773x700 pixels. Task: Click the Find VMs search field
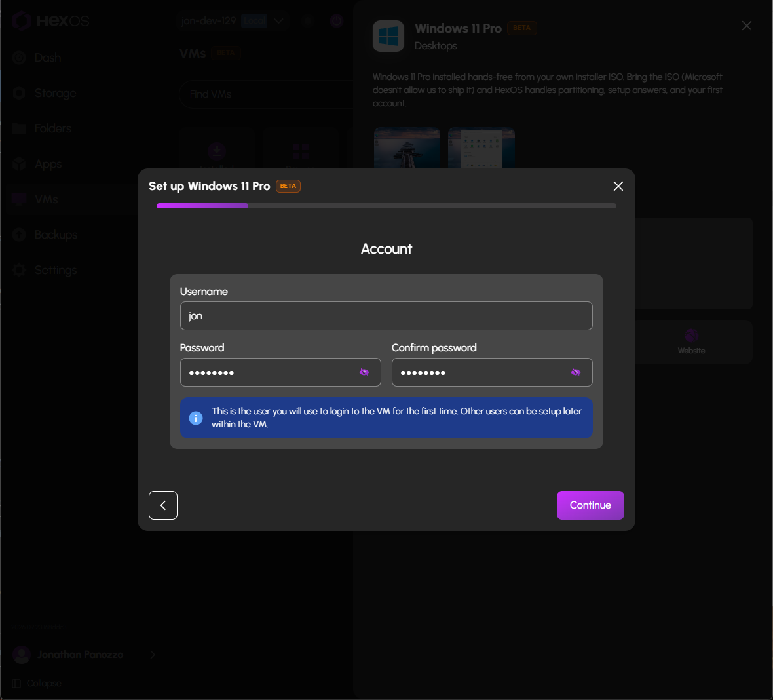266,94
